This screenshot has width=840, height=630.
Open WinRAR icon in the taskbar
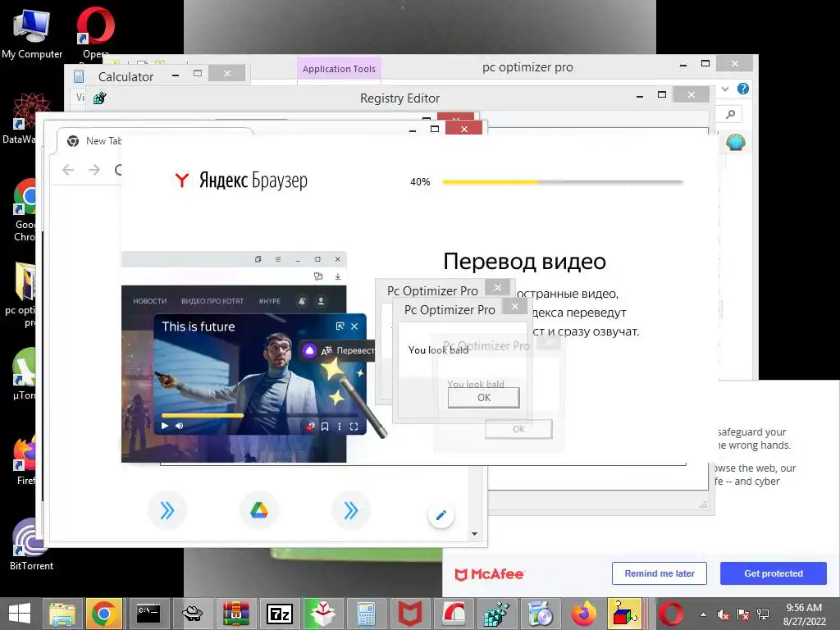(x=236, y=614)
